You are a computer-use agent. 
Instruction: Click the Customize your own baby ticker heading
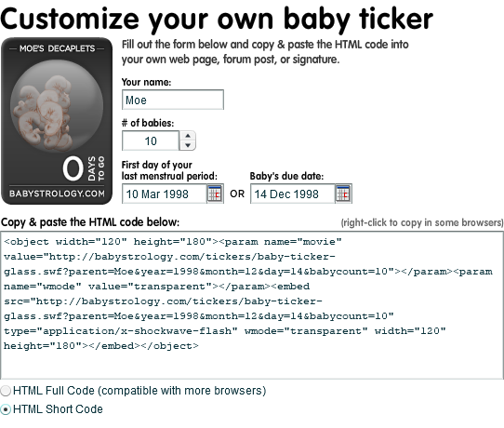click(217, 19)
